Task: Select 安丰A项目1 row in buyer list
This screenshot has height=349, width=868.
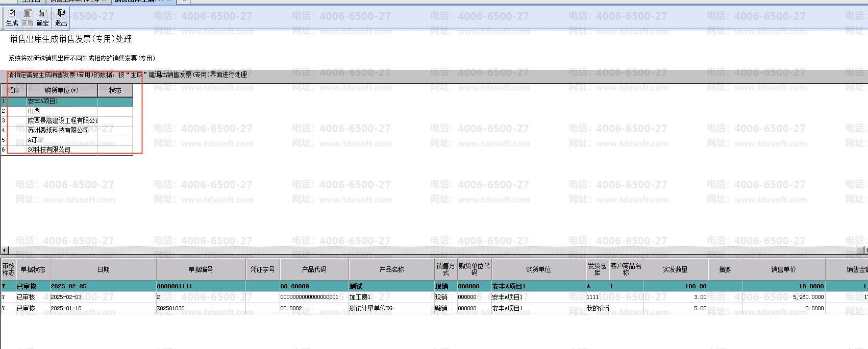Action: (67, 102)
